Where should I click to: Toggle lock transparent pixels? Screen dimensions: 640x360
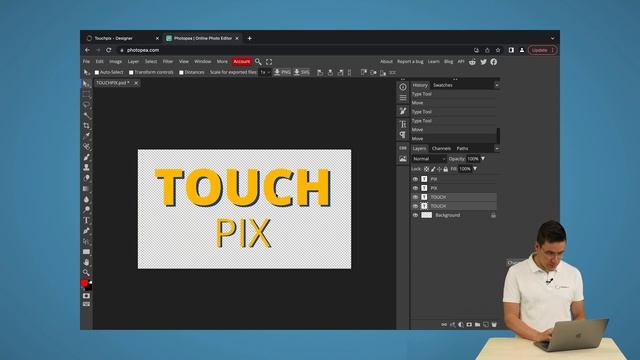(x=427, y=169)
